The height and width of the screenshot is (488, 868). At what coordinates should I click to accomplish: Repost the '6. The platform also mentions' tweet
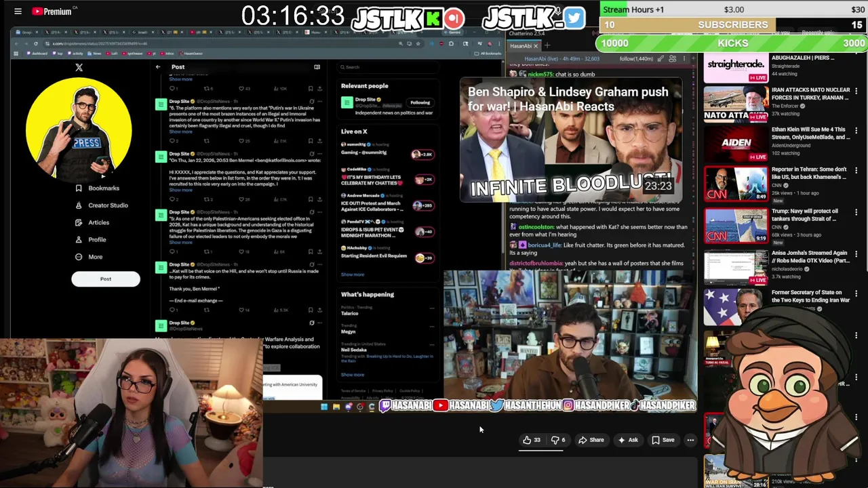coord(208,140)
